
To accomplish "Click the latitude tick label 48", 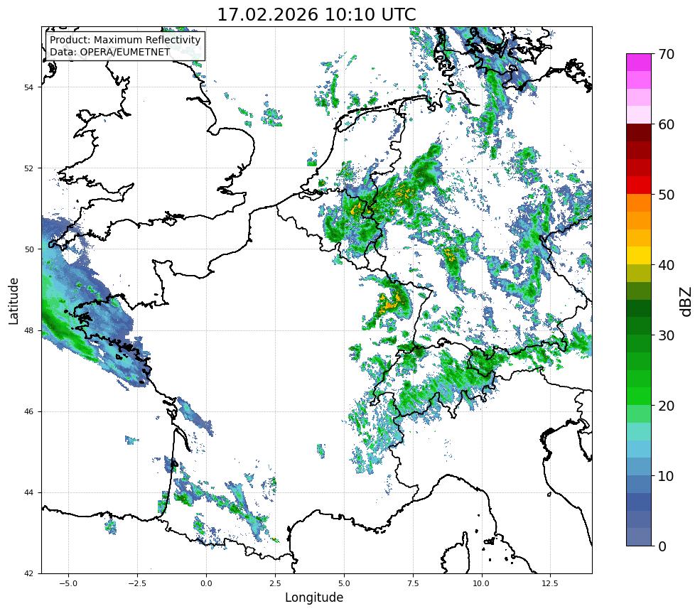I will click(28, 330).
